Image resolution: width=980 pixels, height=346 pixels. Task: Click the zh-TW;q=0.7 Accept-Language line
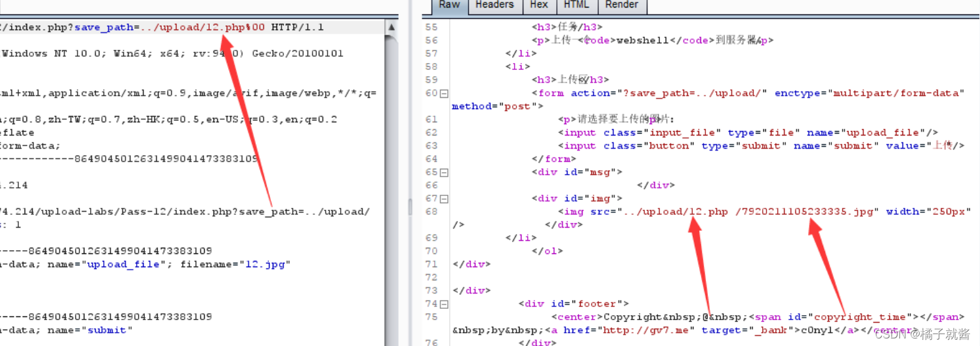pyautogui.click(x=169, y=120)
